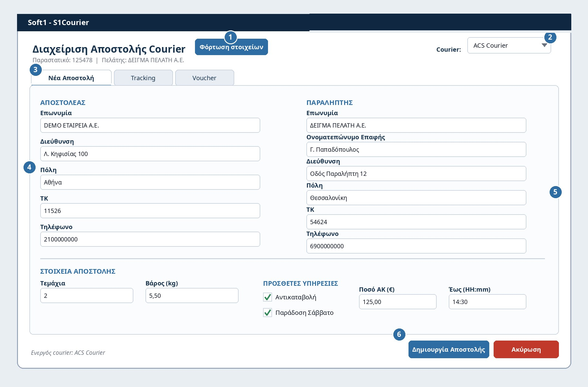Click the Φόρτωση στοιχείων button
Image resolution: width=588 pixels, height=387 pixels.
(231, 47)
